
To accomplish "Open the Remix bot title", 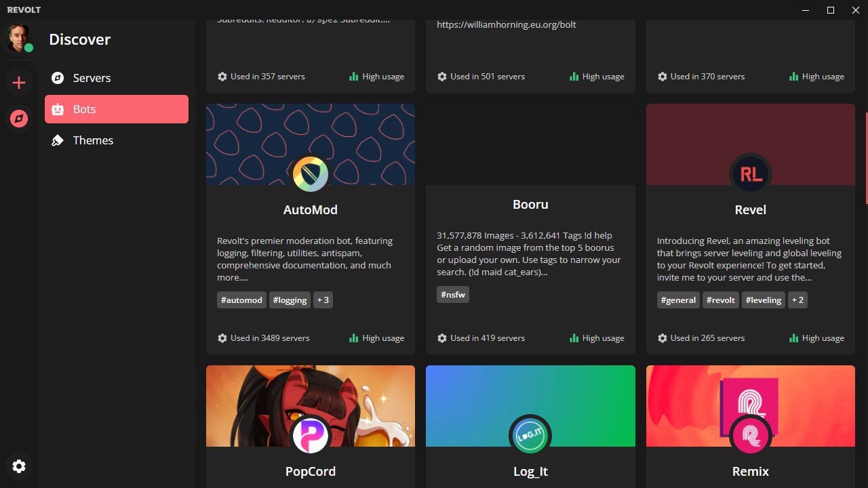I will [x=751, y=472].
